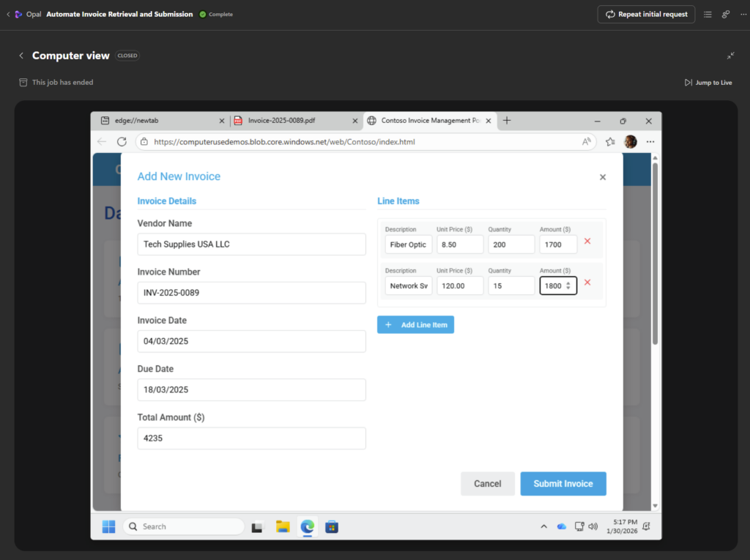Image resolution: width=750 pixels, height=560 pixels.
Task: Collapse the Computer view panel
Action: click(x=730, y=56)
